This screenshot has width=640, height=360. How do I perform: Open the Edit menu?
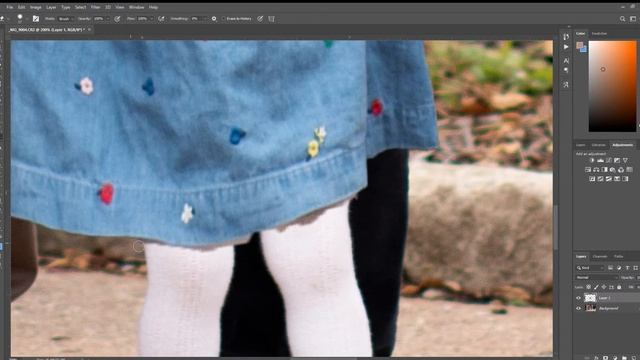point(22,7)
